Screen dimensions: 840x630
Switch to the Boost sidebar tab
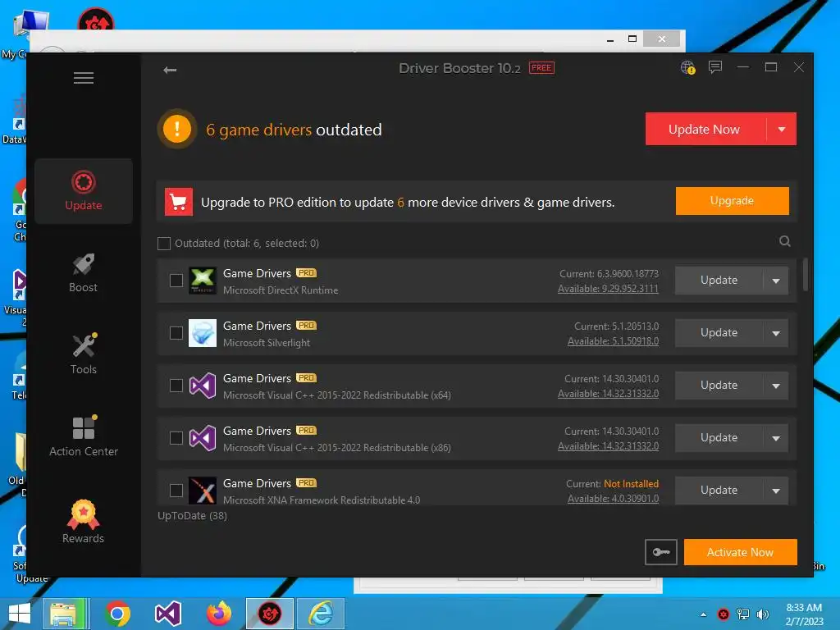pos(84,273)
